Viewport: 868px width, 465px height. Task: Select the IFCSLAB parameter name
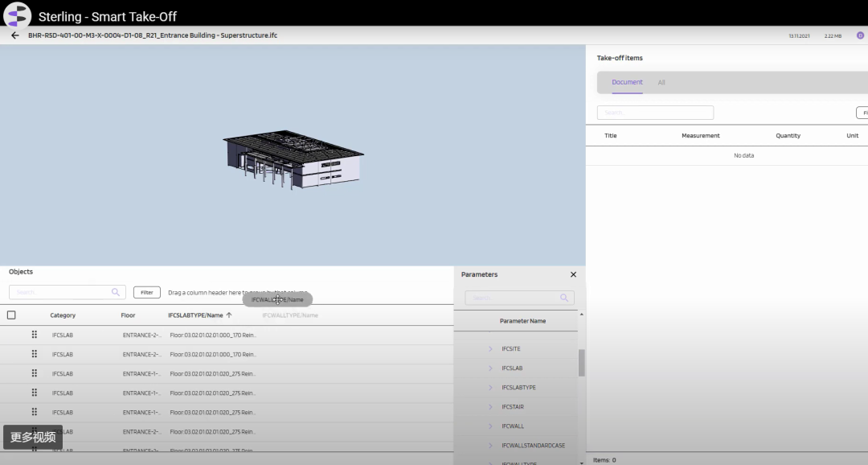(x=512, y=368)
